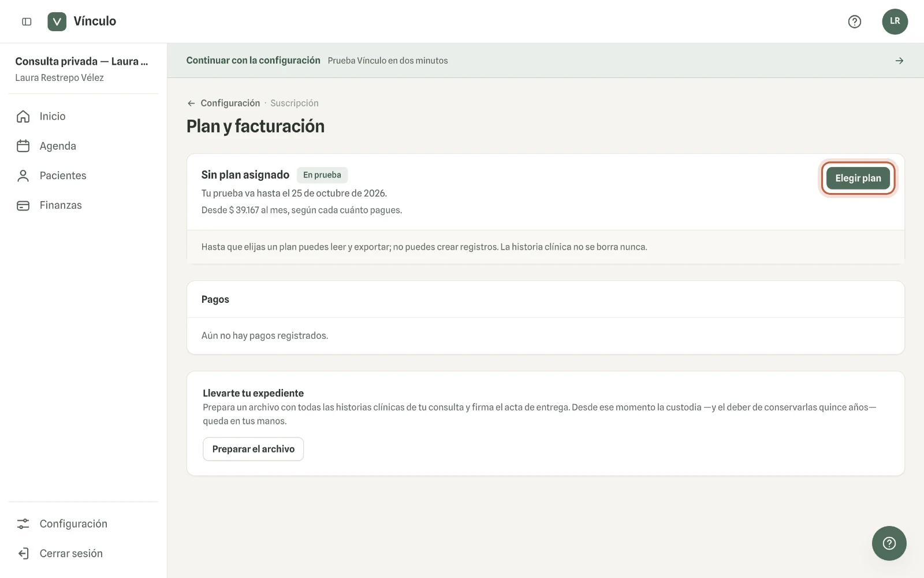Click Preparar el archivo button
This screenshot has width=924, height=578.
[x=253, y=449]
